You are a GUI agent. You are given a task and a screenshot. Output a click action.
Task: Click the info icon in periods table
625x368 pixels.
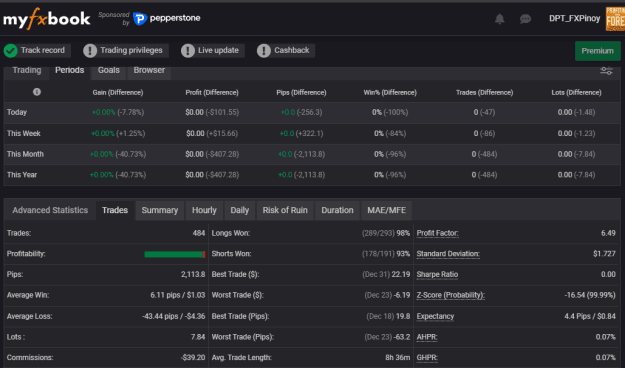37,92
